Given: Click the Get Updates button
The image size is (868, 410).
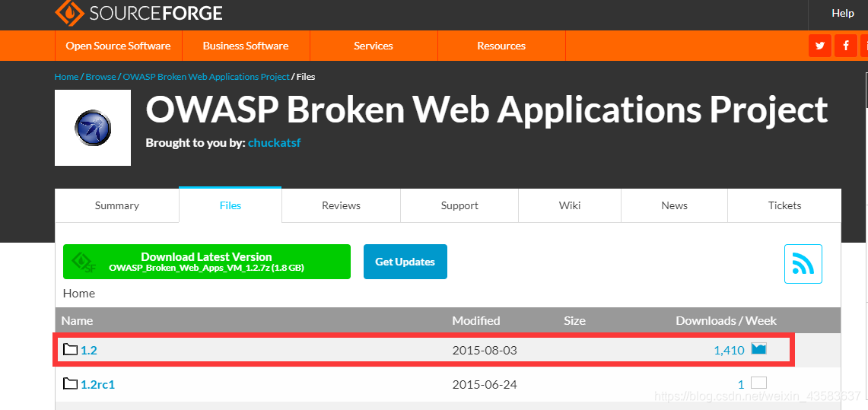Looking at the screenshot, I should (x=405, y=262).
